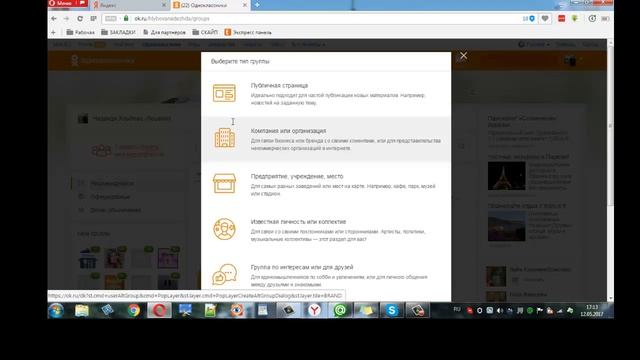Choose Компания или организация title text
640x360 pixels.
pyautogui.click(x=288, y=131)
